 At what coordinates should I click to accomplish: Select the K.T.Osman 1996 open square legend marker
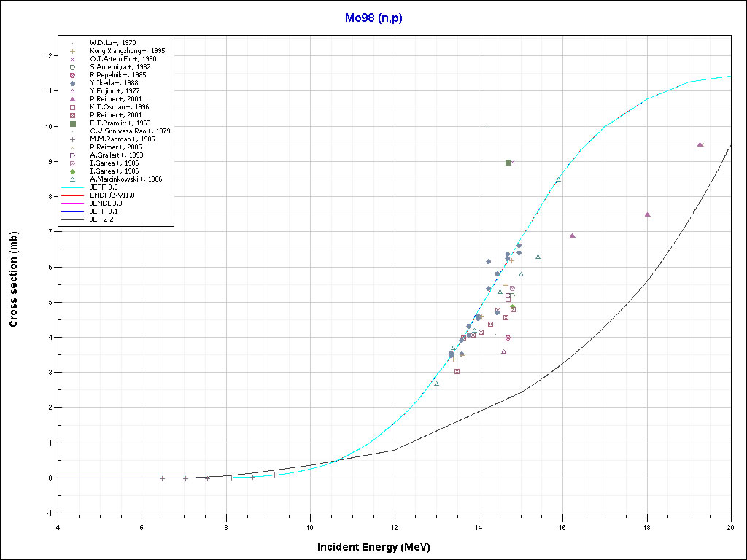pos(73,107)
